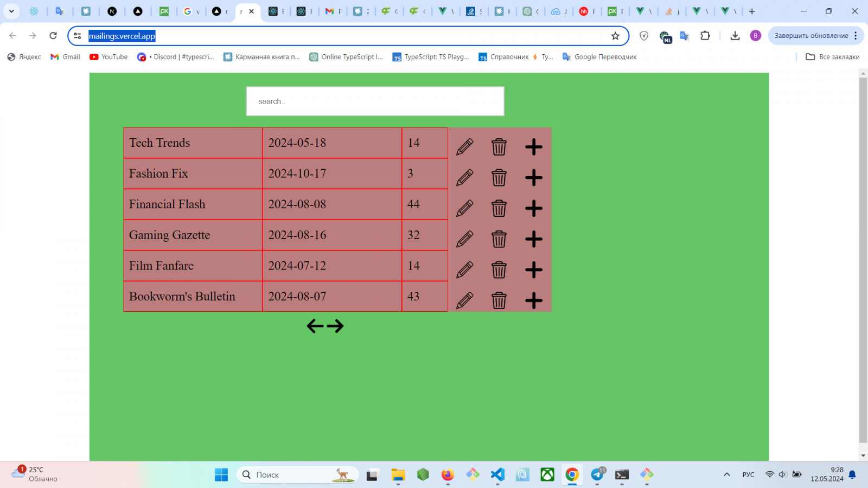Delete the Film Fanfare mailing
868x488 pixels.
[499, 269]
